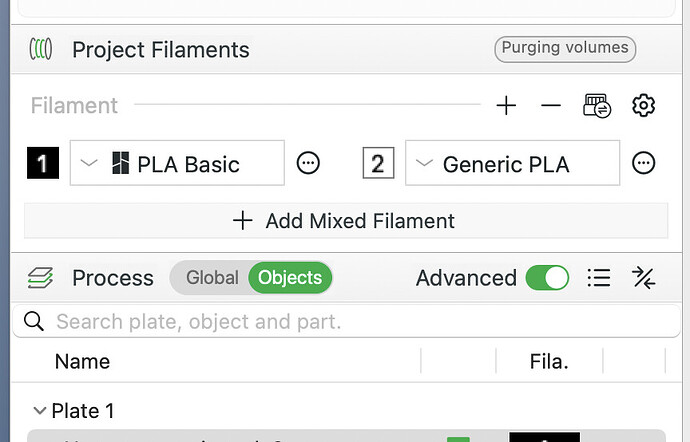690x442 pixels.
Task: Focus the search plate, object and part field
Action: [347, 321]
